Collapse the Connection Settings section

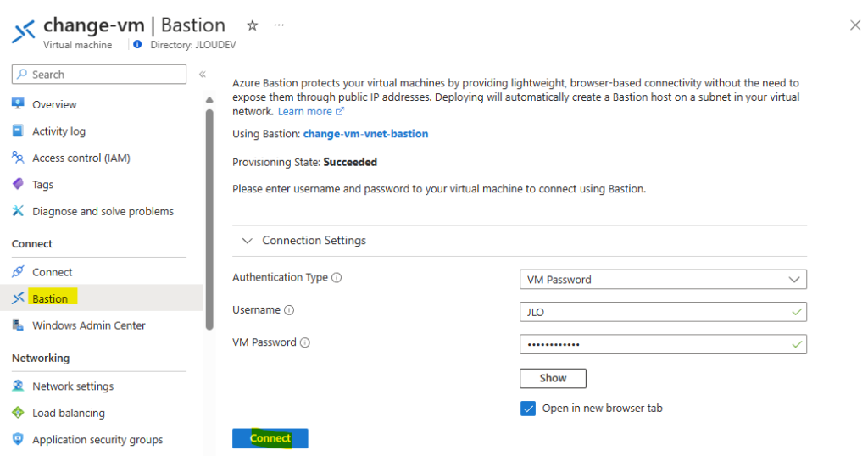click(x=248, y=241)
